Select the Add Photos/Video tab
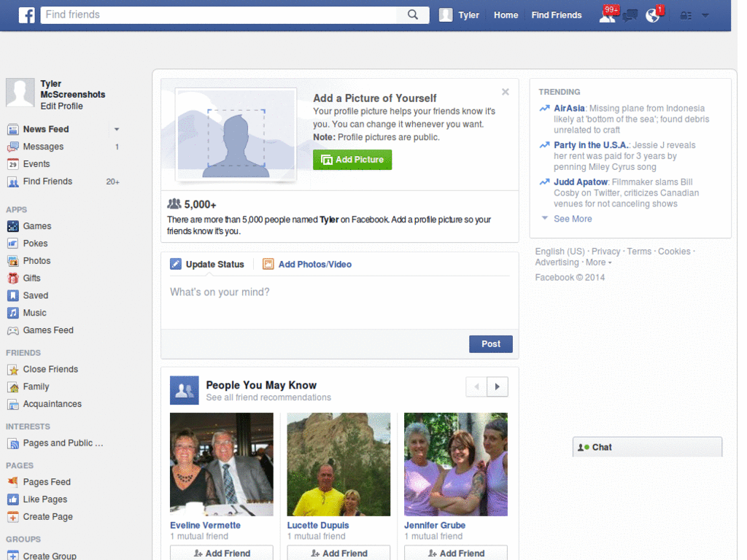Image resolution: width=747 pixels, height=560 pixels. click(x=307, y=264)
